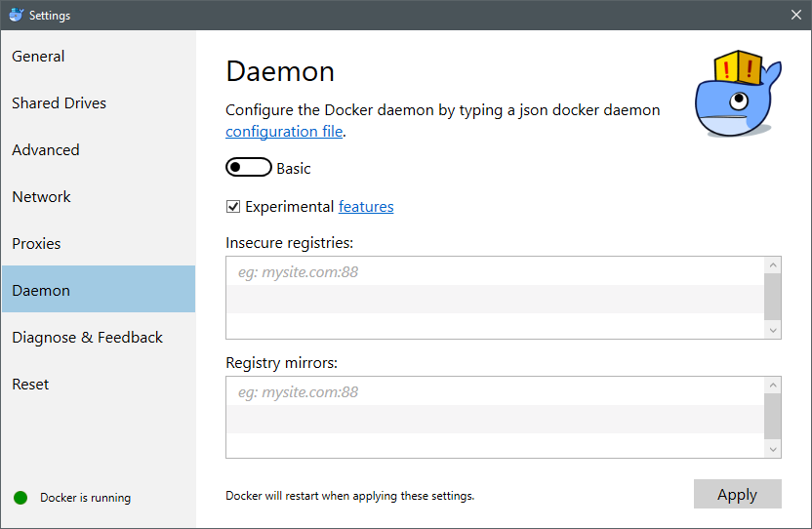The width and height of the screenshot is (812, 529).
Task: Open the configuration file link
Action: tap(284, 131)
